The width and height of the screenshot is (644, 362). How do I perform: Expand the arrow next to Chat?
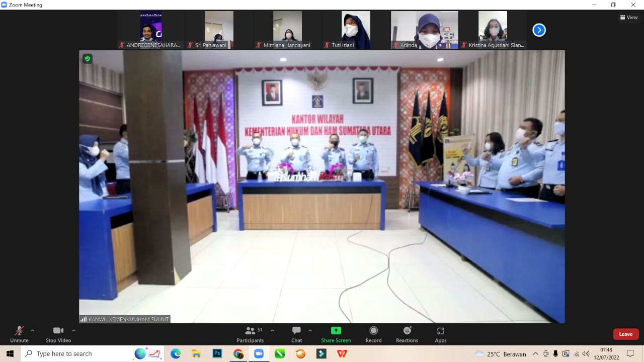310,331
